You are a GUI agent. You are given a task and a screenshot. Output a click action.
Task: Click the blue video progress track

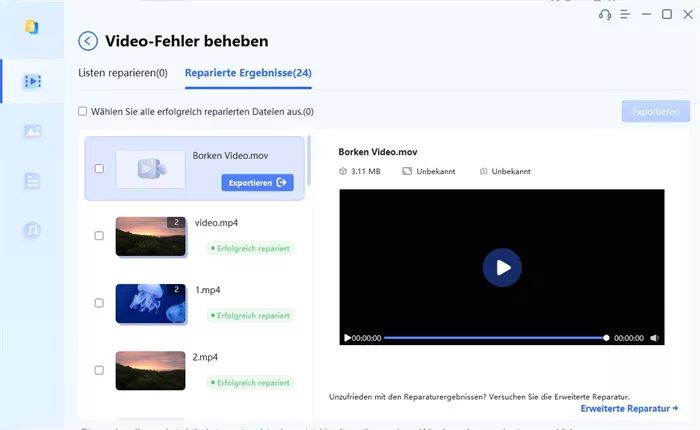(494, 338)
